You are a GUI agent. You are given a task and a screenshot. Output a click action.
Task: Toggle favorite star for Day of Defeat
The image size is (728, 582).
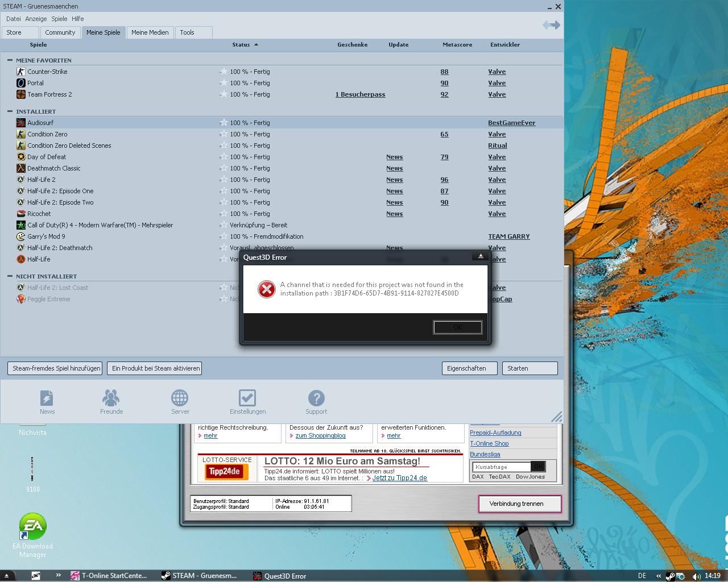click(224, 157)
